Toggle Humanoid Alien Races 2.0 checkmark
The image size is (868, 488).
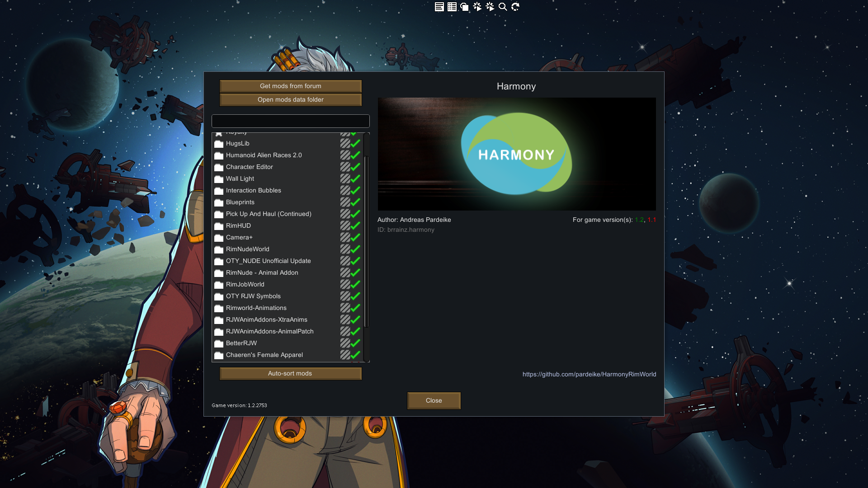355,155
